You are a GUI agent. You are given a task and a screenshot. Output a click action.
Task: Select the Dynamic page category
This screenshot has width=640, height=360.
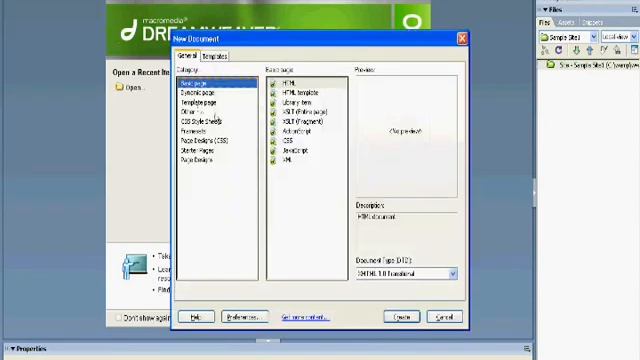pos(217,93)
